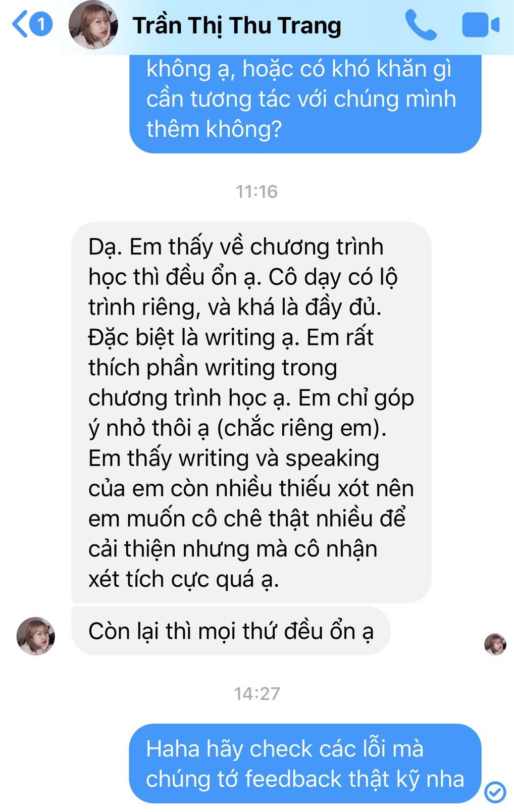
Task: Click the delivered checkmark icon beside last message
Action: coord(495,792)
